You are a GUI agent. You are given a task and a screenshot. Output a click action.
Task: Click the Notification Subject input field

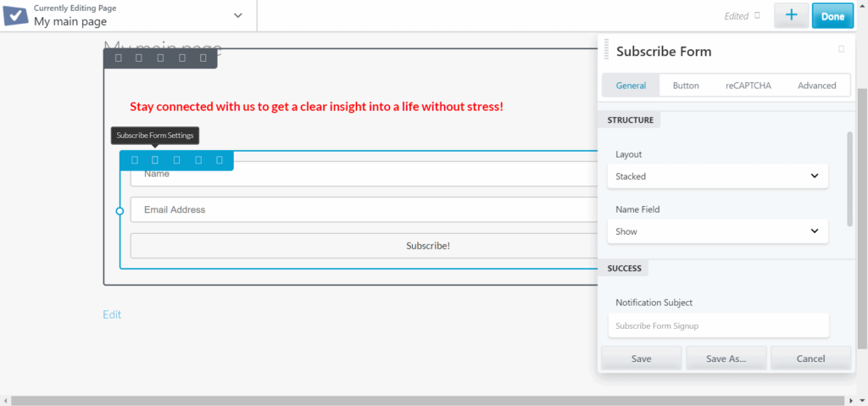pos(717,325)
